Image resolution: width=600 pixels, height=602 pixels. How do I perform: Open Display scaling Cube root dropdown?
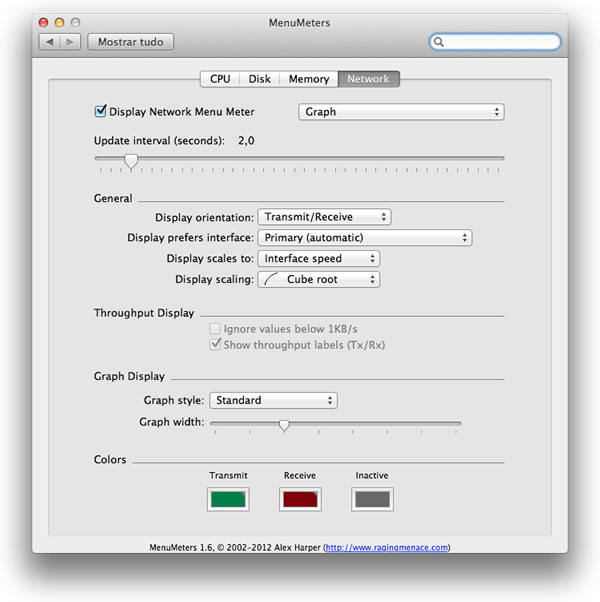pos(319,280)
